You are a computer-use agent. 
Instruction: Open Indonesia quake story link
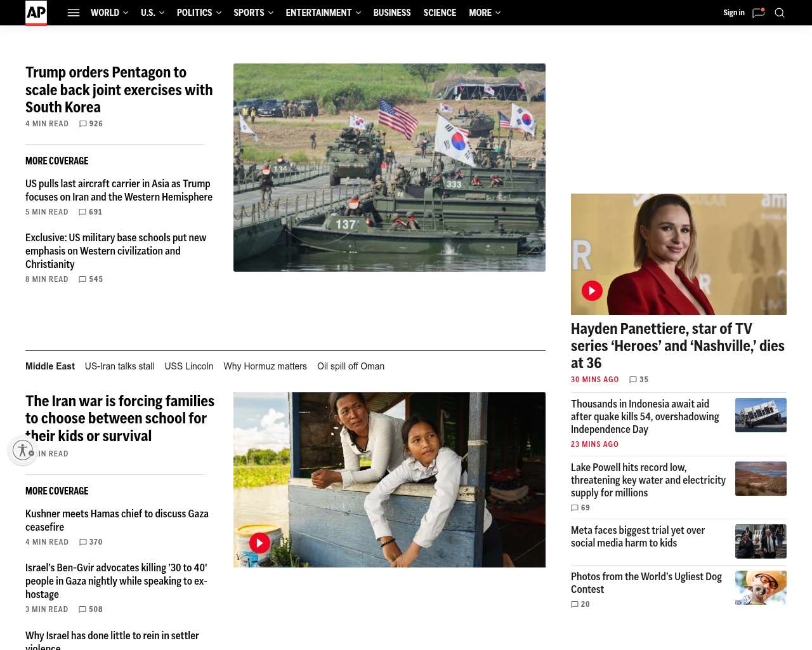645,416
